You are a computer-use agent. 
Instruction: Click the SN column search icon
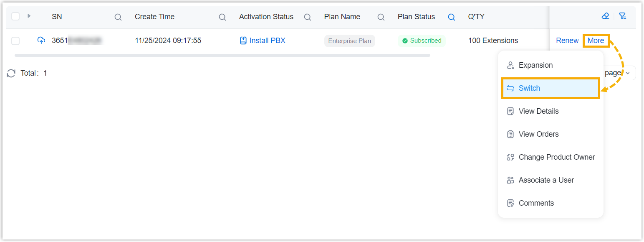pyautogui.click(x=118, y=17)
